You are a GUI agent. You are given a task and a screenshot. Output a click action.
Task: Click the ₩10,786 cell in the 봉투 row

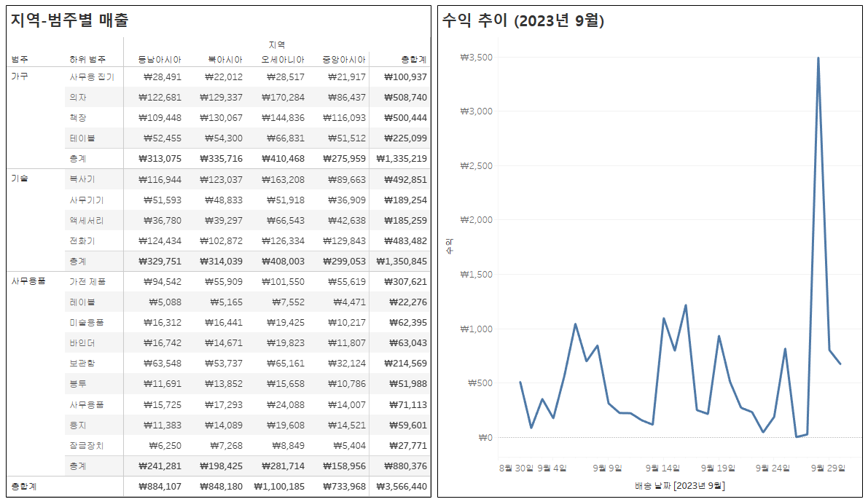[x=346, y=383]
